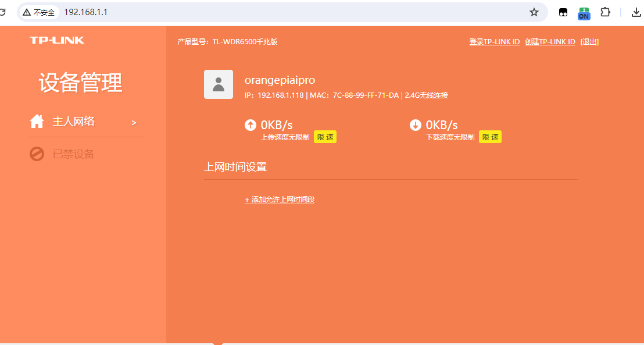Open the browser extensions puzzle icon
The image size is (644, 345).
pyautogui.click(x=605, y=12)
